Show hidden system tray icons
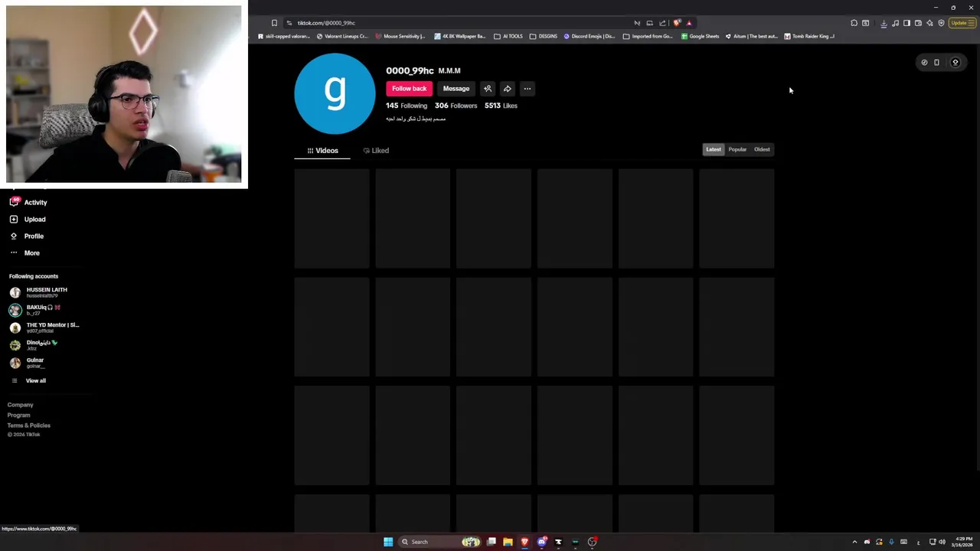 (854, 542)
